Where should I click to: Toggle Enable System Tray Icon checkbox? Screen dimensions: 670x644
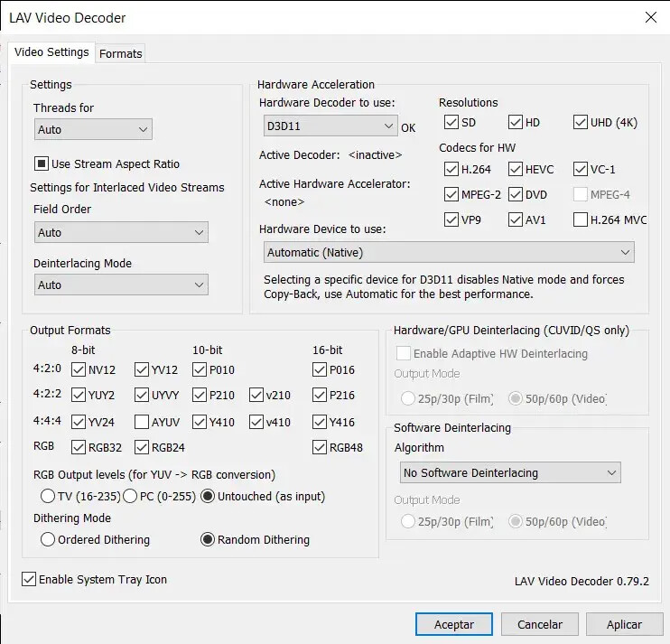(29, 580)
